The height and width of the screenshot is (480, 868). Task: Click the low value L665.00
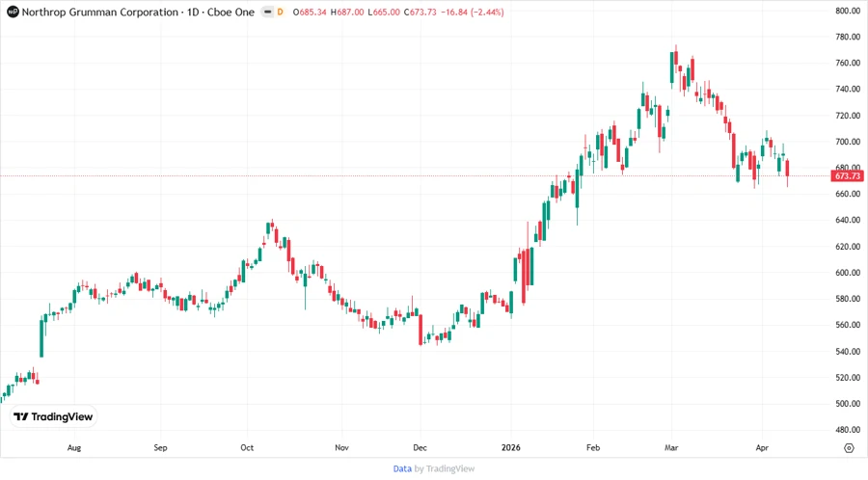coord(384,13)
